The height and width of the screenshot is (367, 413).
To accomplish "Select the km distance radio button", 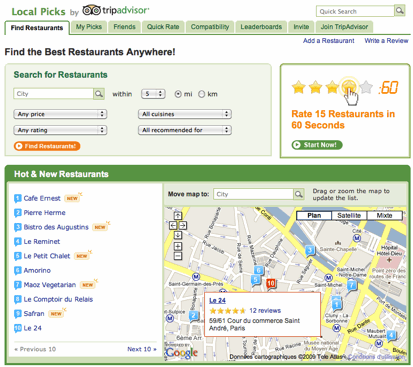I will pyautogui.click(x=202, y=94).
